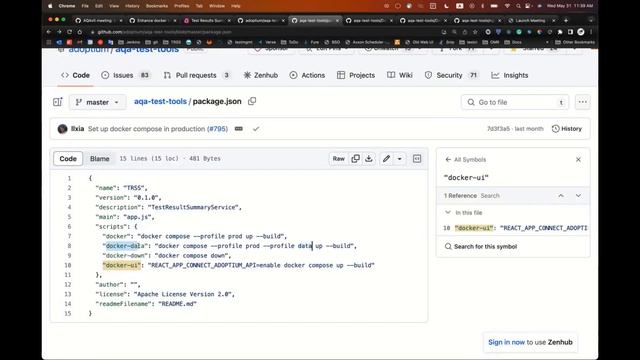The image size is (640, 360).
Task: Switch to the Test Results Summary browser tab
Action: 207,20
